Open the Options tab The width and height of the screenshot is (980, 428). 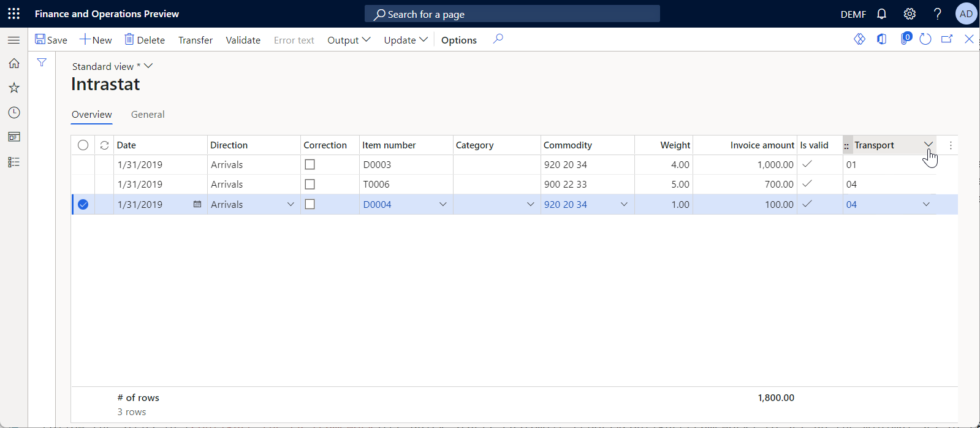(x=458, y=40)
